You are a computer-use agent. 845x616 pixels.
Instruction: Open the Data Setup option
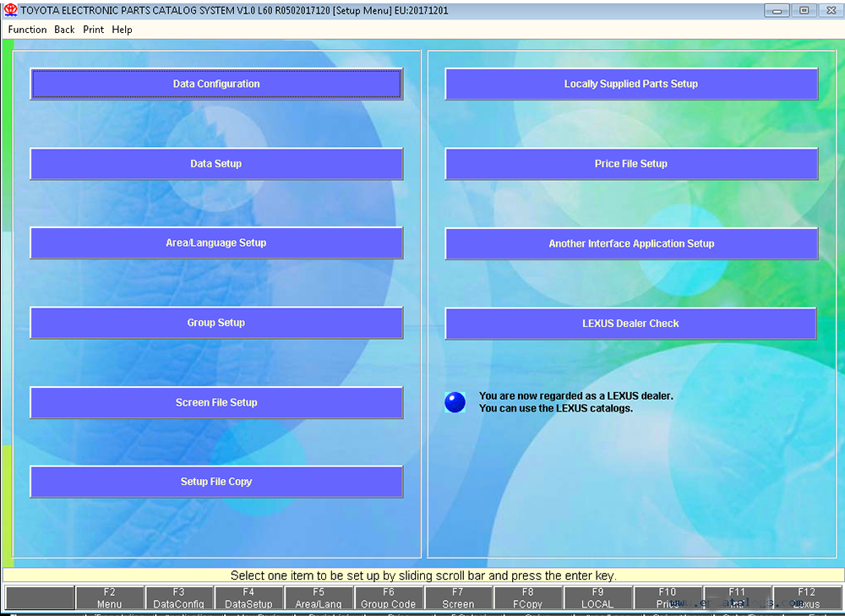216,163
